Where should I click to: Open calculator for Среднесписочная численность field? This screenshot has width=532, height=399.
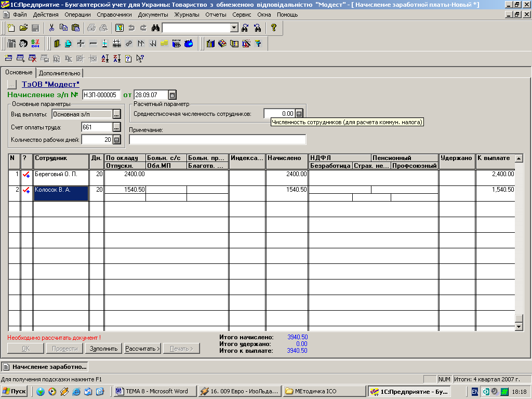point(299,114)
